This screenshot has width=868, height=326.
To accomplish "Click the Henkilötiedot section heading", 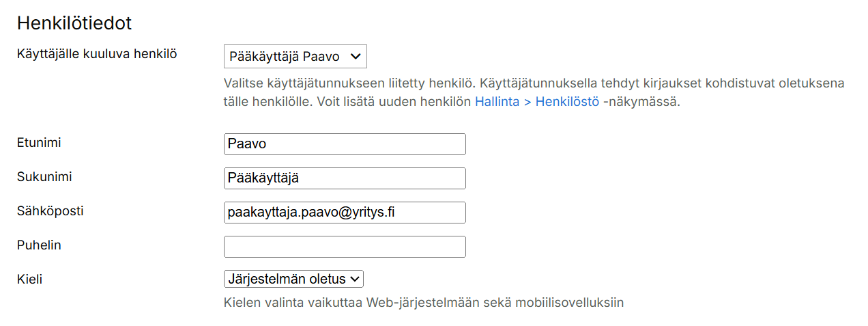I will tap(74, 23).
